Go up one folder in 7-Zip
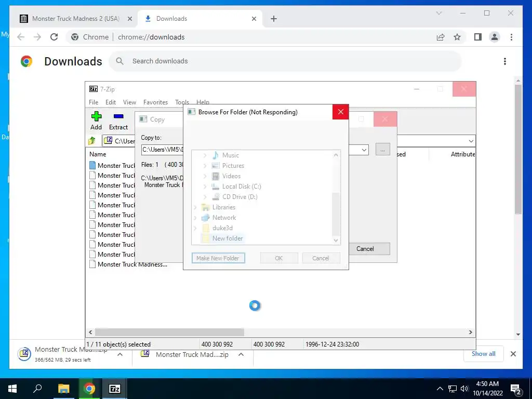 (92, 141)
